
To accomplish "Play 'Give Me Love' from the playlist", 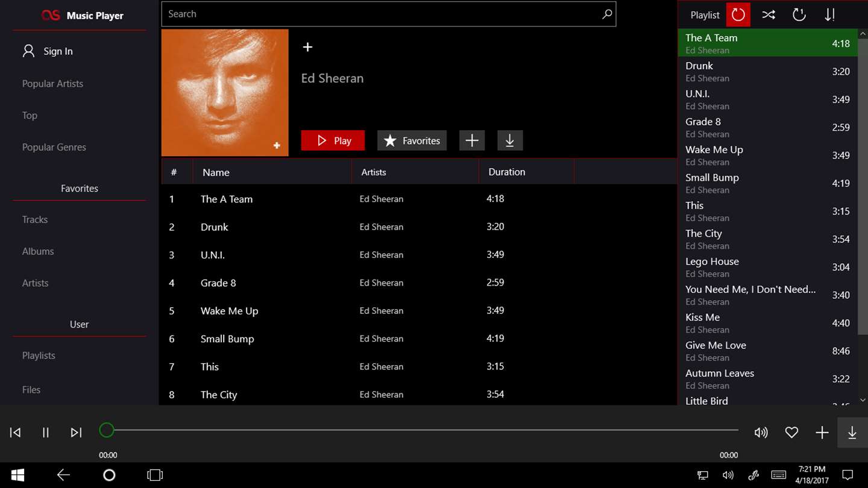I will tap(768, 351).
